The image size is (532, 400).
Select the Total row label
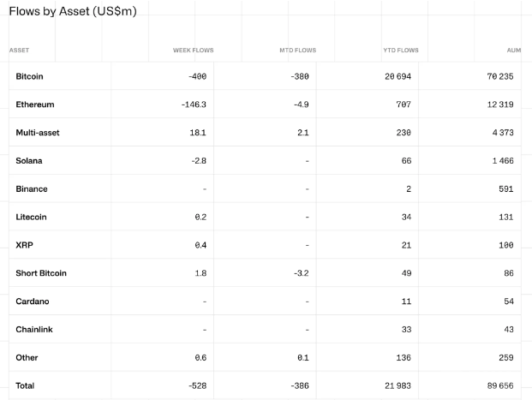26,386
